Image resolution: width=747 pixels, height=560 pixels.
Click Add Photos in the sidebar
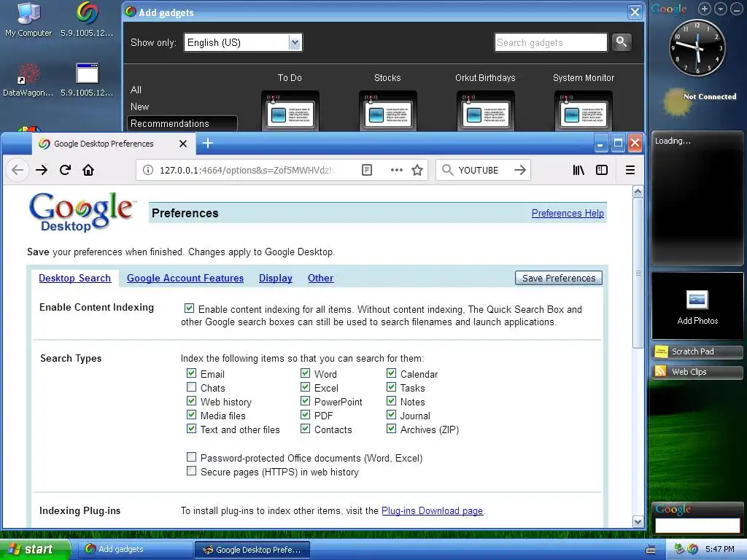pyautogui.click(x=697, y=306)
